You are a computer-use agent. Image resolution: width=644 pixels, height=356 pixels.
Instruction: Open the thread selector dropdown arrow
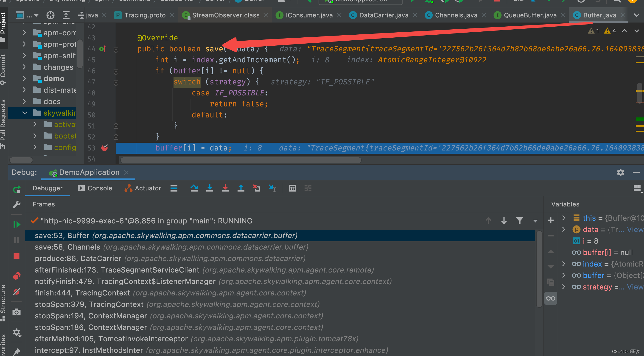(x=535, y=221)
